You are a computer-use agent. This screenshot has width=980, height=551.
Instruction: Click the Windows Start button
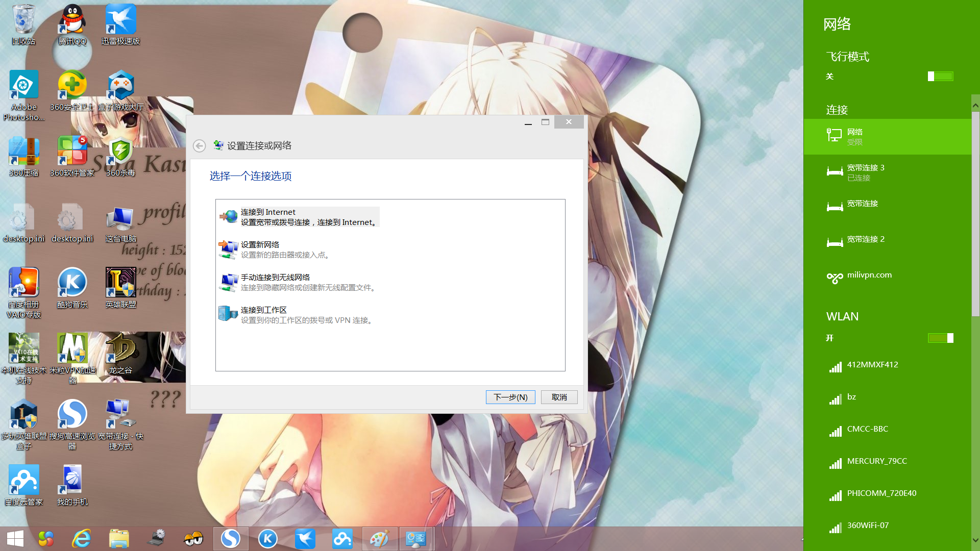(15, 539)
